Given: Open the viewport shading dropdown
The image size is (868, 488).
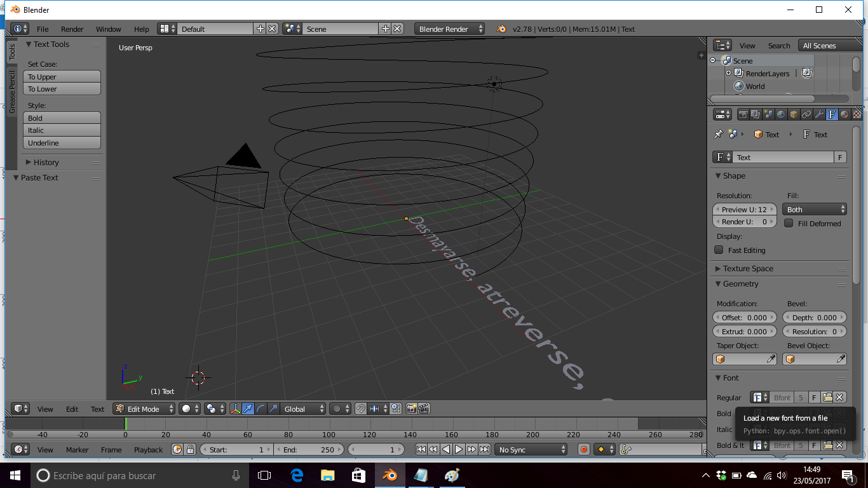Looking at the screenshot, I should 189,409.
